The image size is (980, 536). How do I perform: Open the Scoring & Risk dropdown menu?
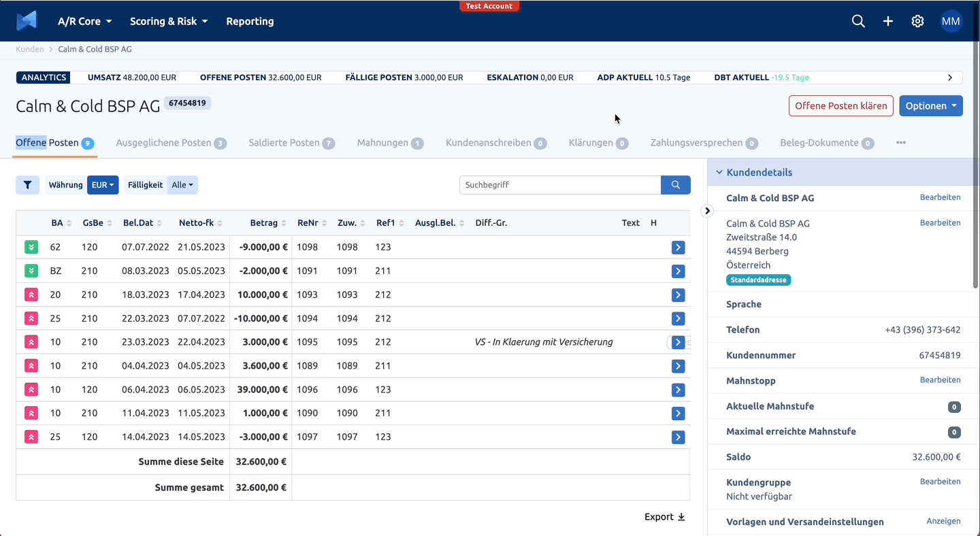[169, 21]
